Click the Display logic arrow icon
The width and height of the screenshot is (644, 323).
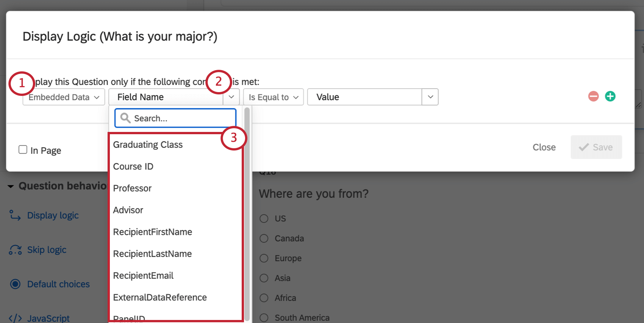15,215
